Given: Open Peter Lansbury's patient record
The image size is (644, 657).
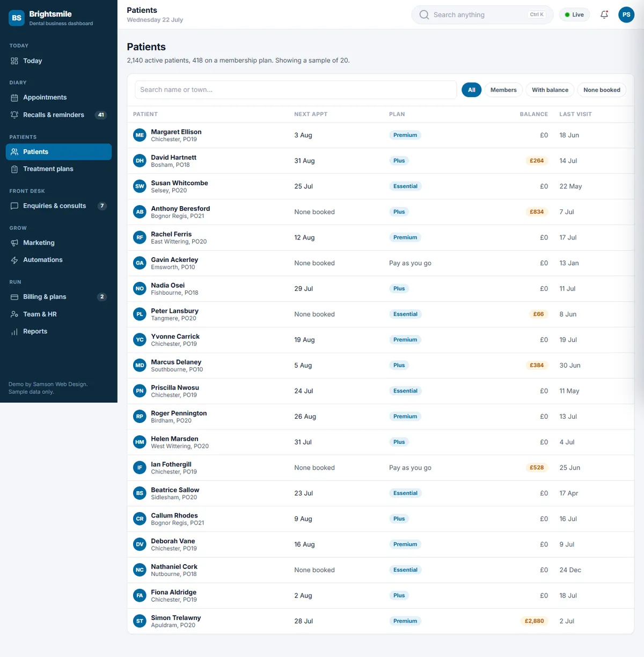Looking at the screenshot, I should (x=380, y=315).
